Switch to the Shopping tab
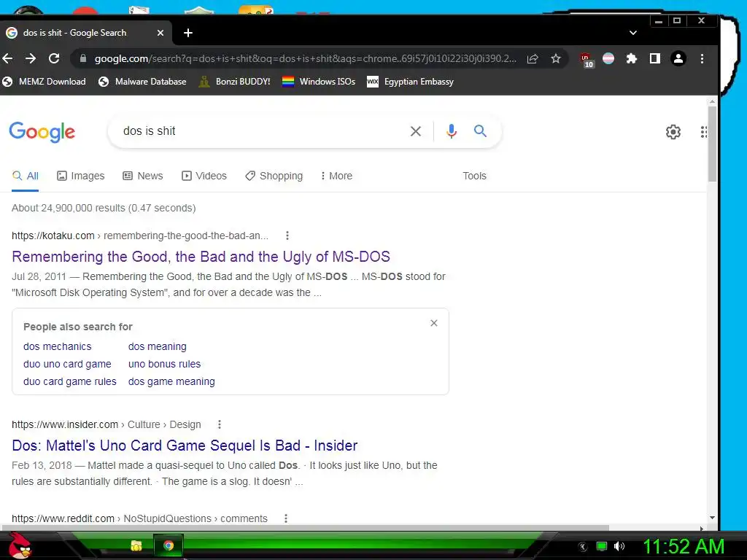This screenshot has width=747, height=560. click(x=274, y=176)
